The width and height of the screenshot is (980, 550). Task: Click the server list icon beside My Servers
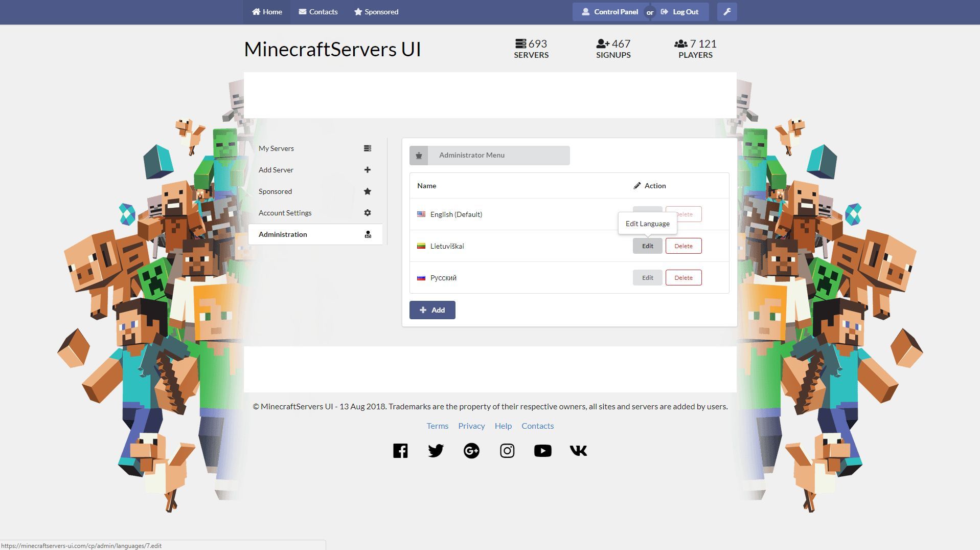pos(368,148)
